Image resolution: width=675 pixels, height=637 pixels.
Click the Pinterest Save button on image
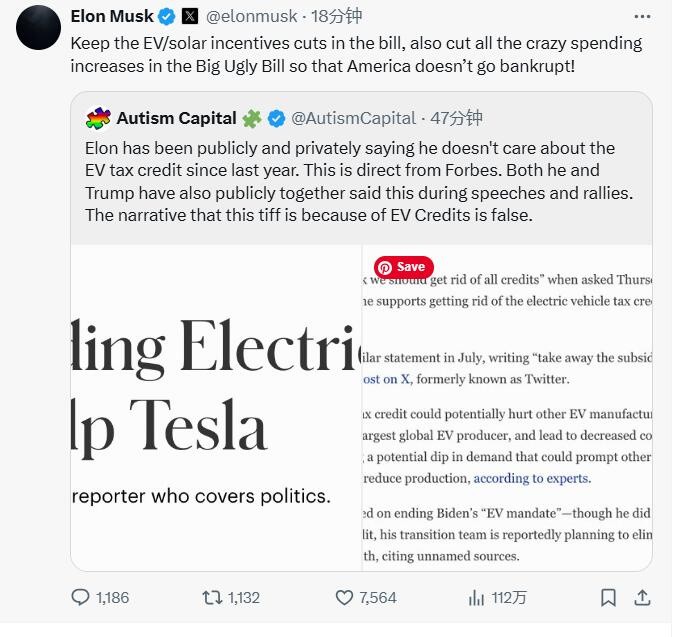point(404,267)
